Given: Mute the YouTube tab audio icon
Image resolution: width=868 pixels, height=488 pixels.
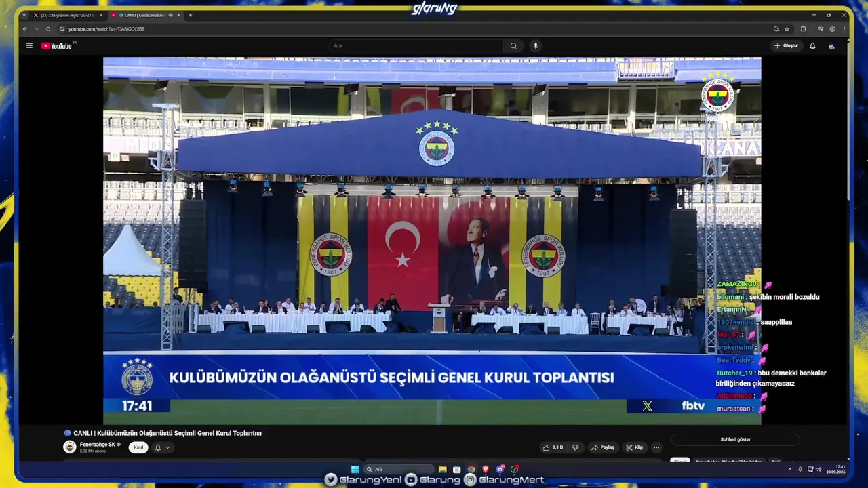Looking at the screenshot, I should tap(170, 15).
